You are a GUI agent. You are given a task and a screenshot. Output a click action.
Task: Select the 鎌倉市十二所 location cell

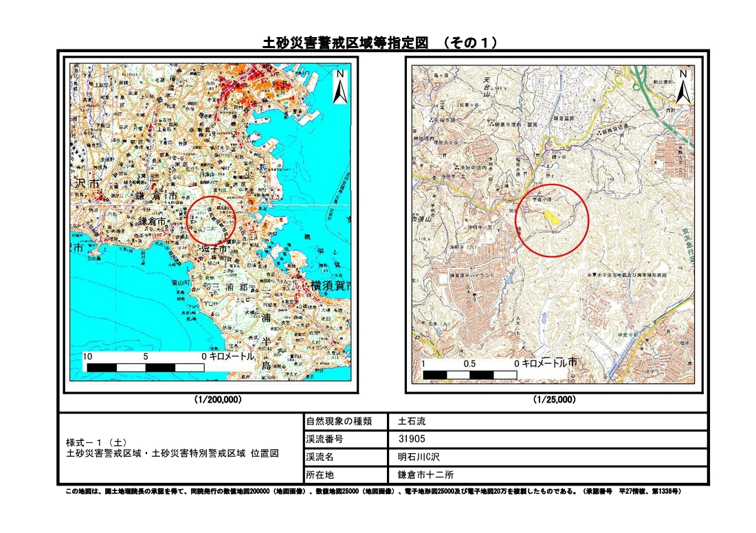[x=548, y=475]
